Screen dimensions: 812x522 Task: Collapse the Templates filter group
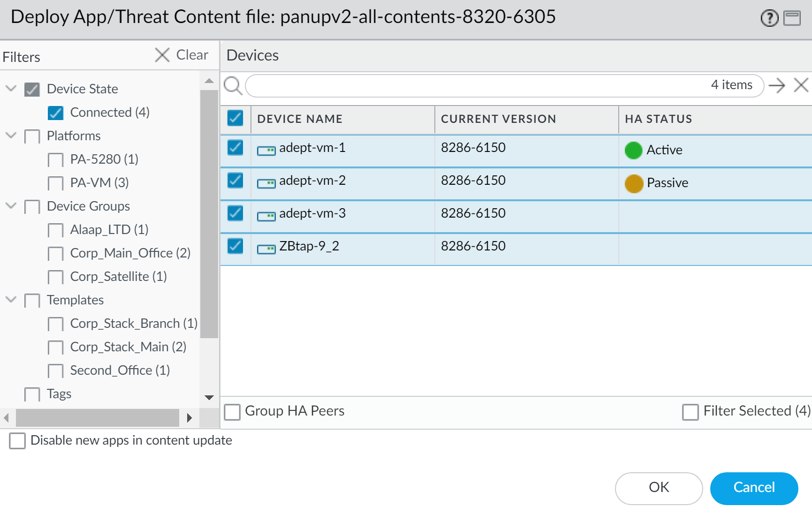pyautogui.click(x=11, y=300)
